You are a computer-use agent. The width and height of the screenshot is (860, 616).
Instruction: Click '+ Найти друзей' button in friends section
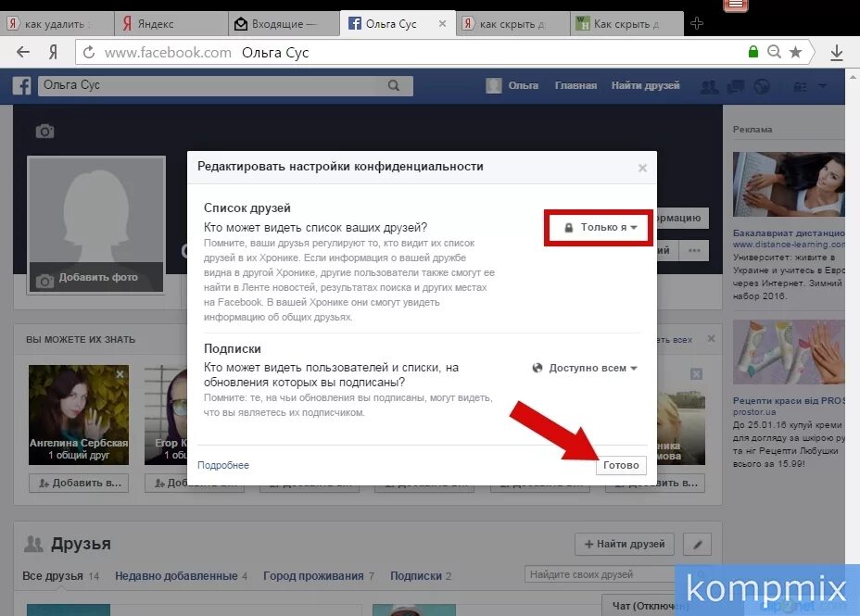pyautogui.click(x=625, y=544)
